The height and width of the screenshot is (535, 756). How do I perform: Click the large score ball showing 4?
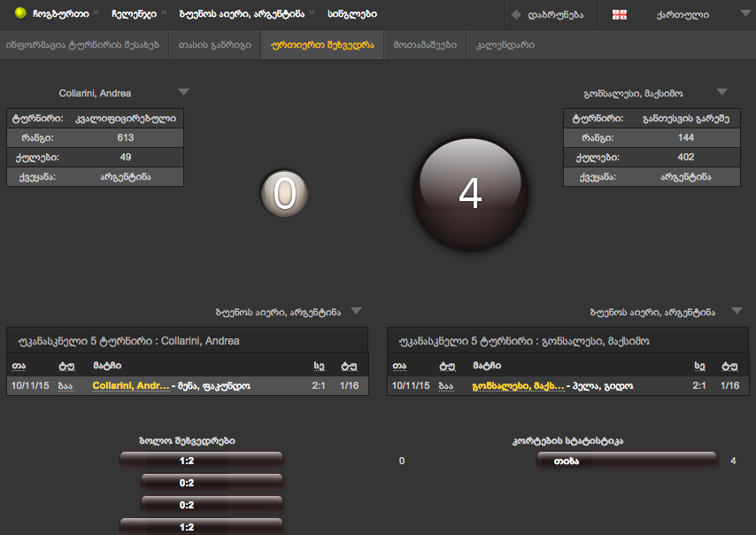(x=469, y=194)
